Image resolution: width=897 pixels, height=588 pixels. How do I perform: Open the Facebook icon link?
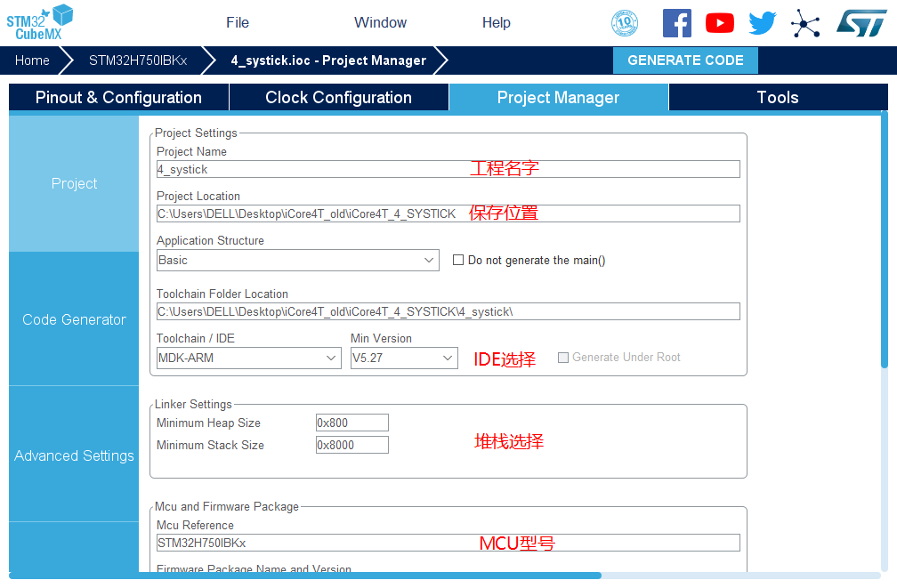coord(676,23)
